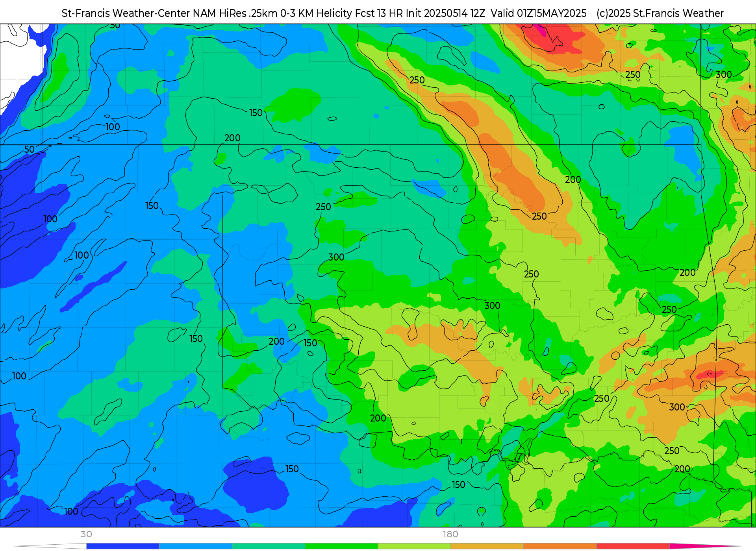Click the teal segment of the color bar
The height and width of the screenshot is (551, 756).
(269, 546)
